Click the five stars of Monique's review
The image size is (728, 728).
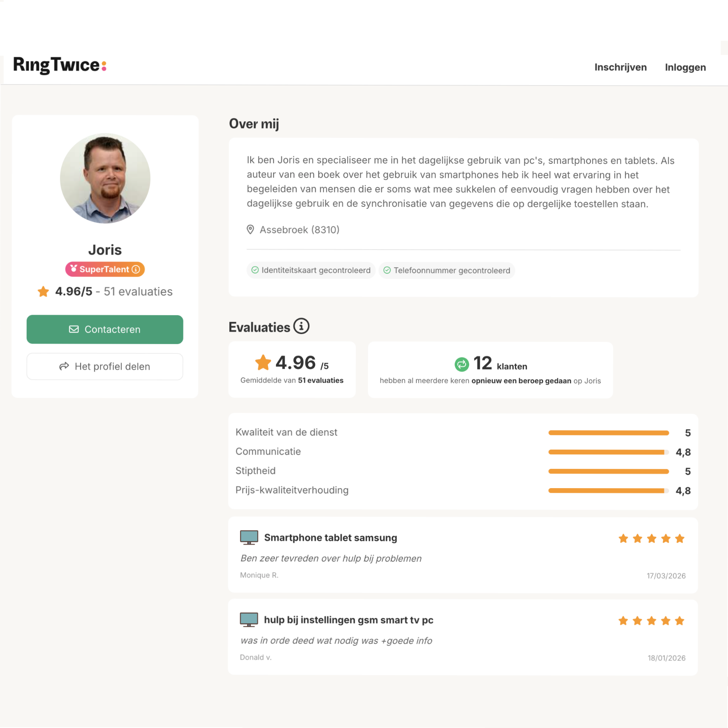coord(651,538)
